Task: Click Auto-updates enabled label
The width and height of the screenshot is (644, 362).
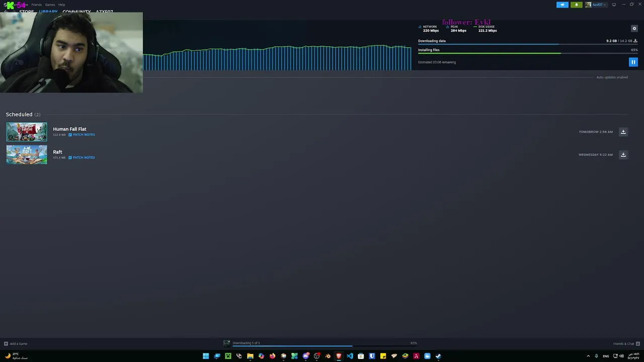Action: (612, 77)
